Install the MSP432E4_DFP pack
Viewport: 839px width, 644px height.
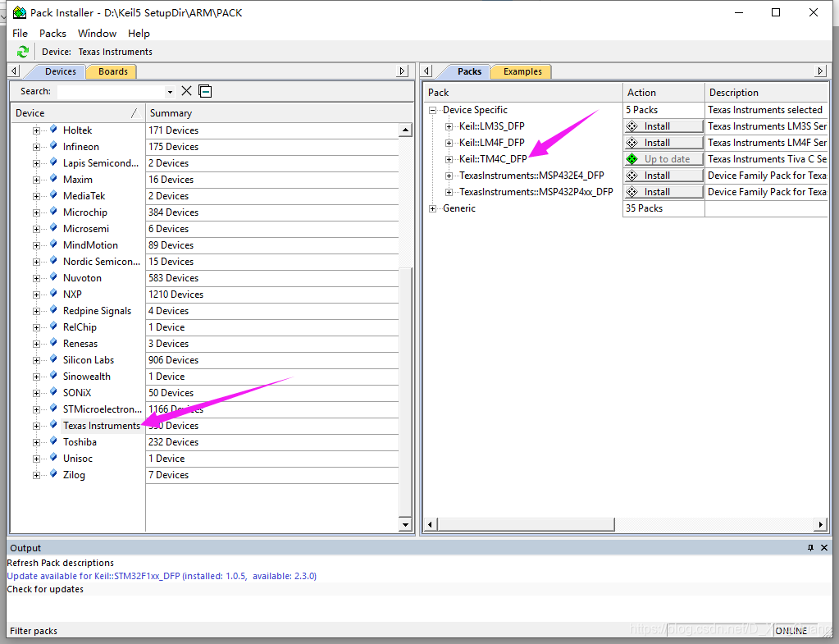[663, 176]
